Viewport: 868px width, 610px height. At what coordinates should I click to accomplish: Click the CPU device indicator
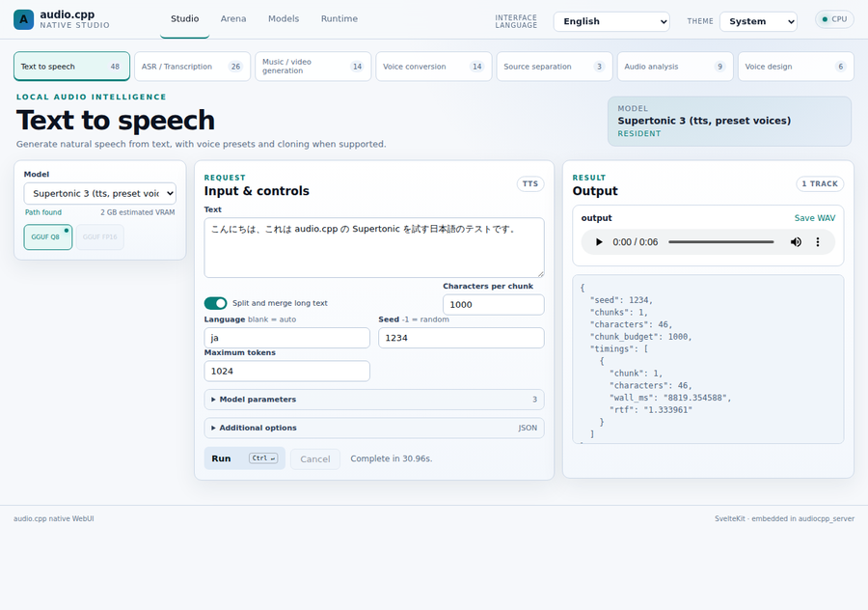pos(834,19)
